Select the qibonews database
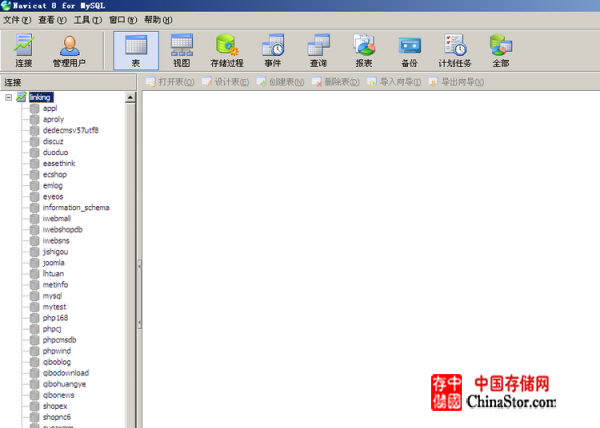 pos(59,395)
